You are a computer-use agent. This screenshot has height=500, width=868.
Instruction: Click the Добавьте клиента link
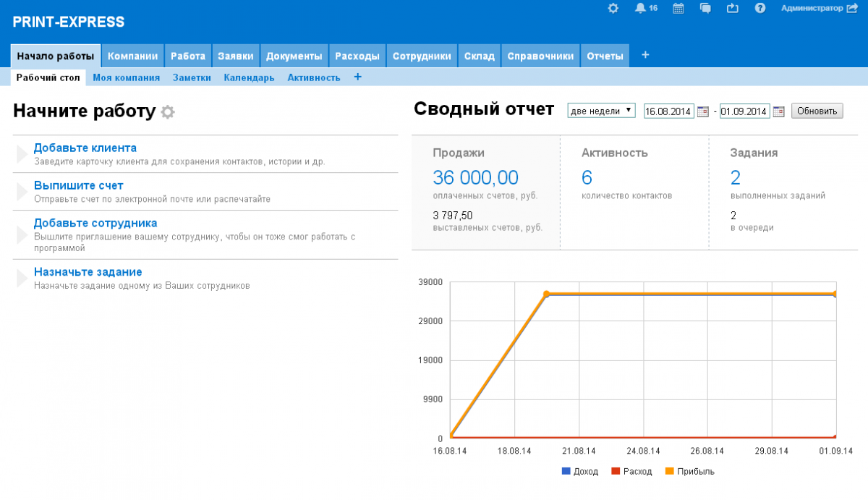point(85,148)
